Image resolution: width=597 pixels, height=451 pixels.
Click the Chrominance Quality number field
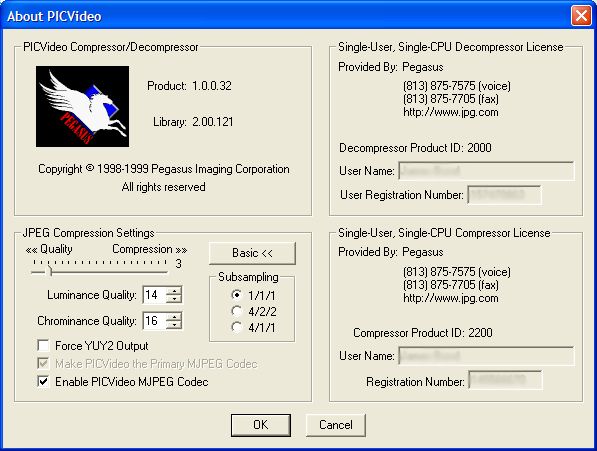pyautogui.click(x=155, y=321)
